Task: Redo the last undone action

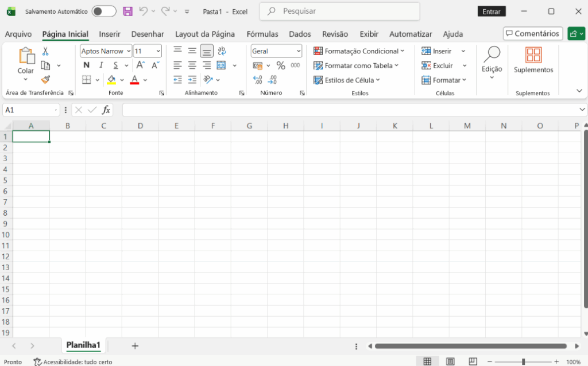Action: click(165, 11)
